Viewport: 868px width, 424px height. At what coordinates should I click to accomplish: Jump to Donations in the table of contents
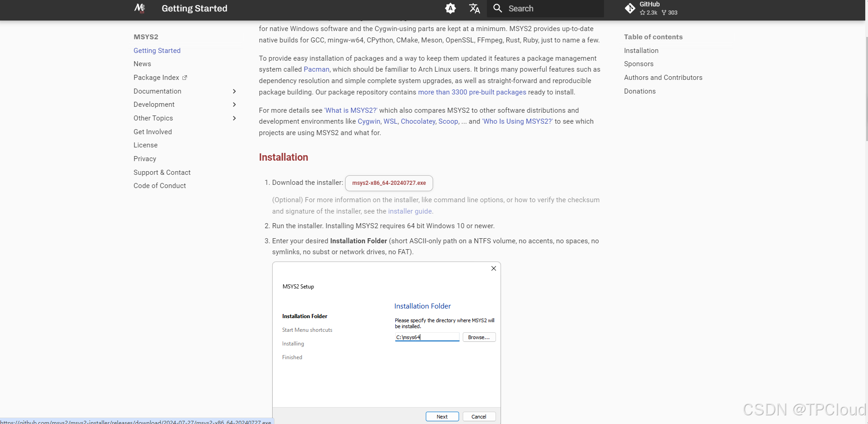[640, 91]
